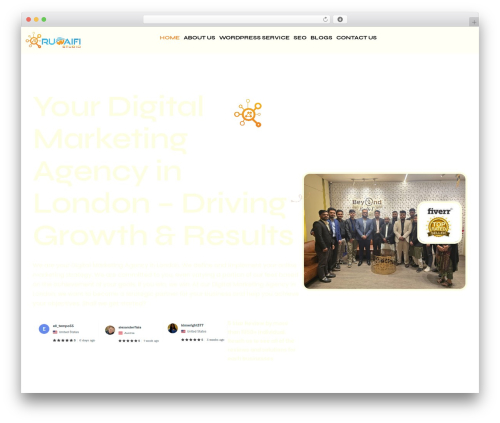Open the Blogs menu item
This screenshot has height=423, width=500.
(x=321, y=38)
